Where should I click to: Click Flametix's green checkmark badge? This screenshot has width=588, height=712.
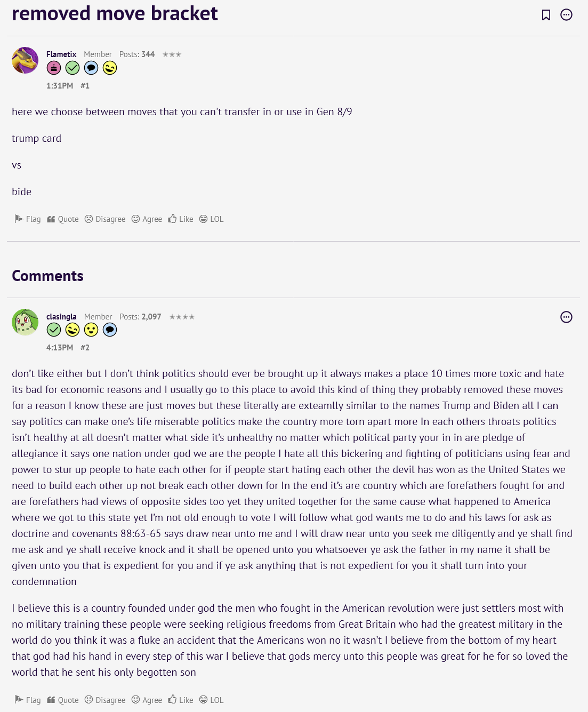[73, 68]
